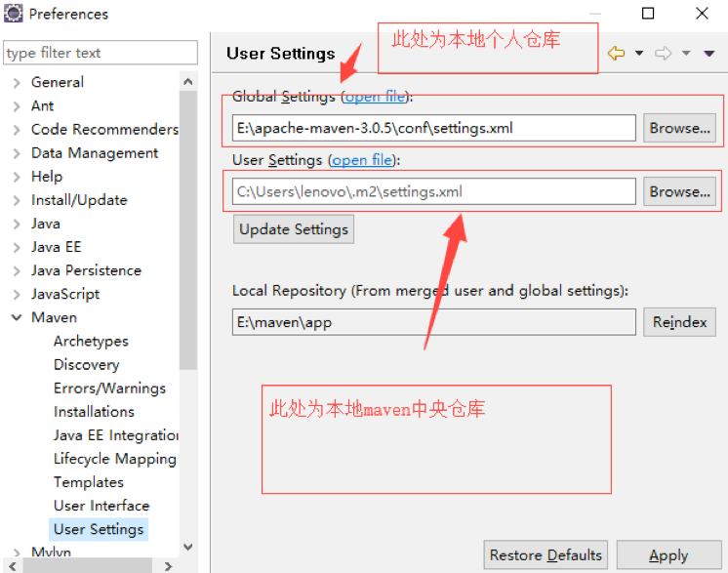Collapse the Maven tree node
The image size is (728, 573).
pyautogui.click(x=17, y=317)
